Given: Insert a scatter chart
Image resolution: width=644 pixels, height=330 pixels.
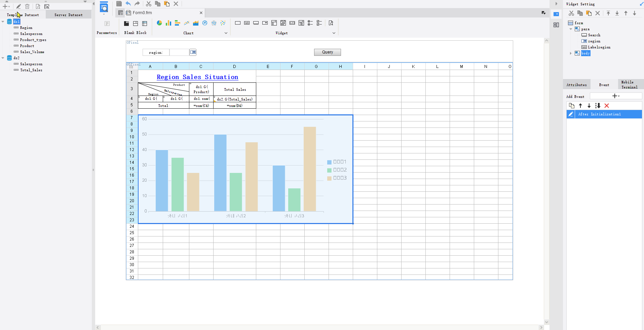Looking at the screenshot, I should [x=223, y=23].
